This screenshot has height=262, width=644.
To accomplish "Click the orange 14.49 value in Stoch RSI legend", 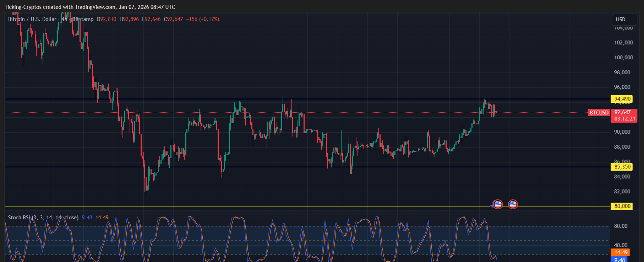I will [x=102, y=218].
